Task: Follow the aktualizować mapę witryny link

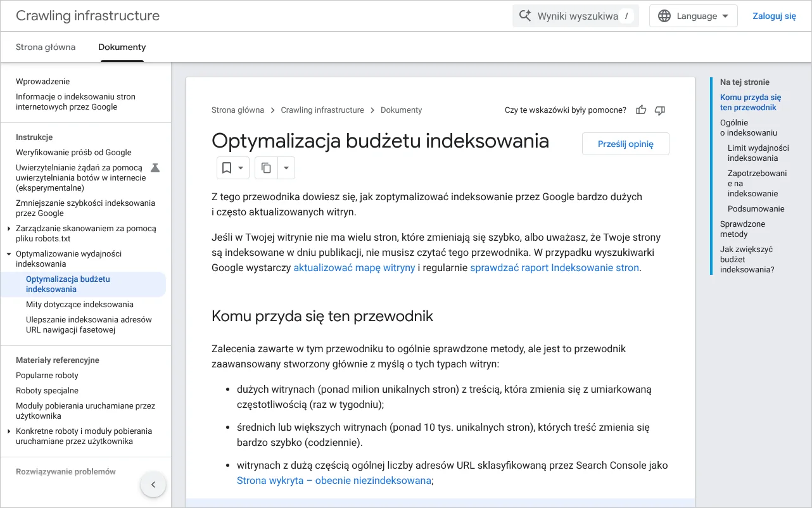Action: [354, 268]
